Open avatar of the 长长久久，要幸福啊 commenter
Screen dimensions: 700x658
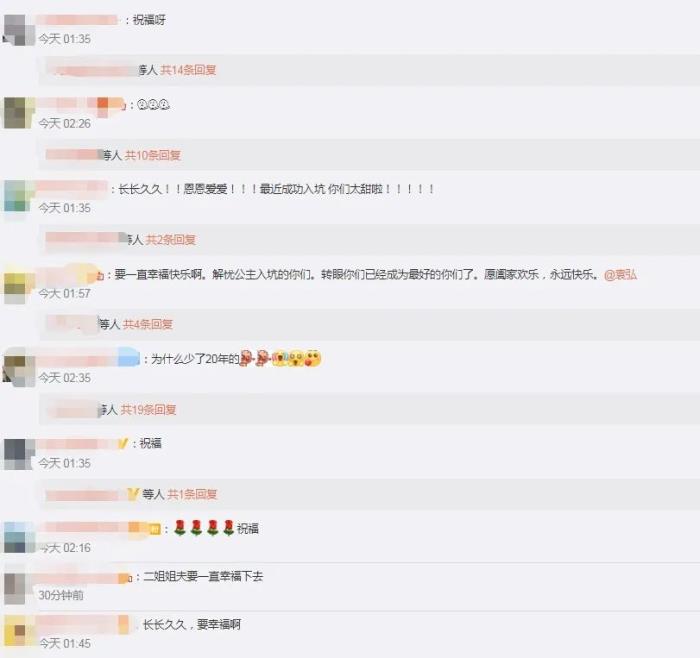(x=17, y=632)
